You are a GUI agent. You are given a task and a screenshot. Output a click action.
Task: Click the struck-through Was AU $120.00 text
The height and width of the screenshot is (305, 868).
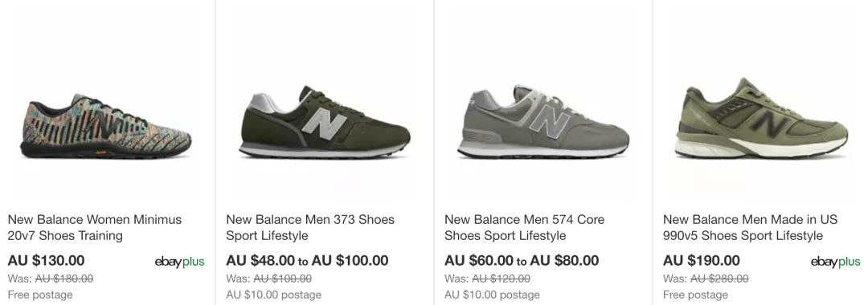487,279
